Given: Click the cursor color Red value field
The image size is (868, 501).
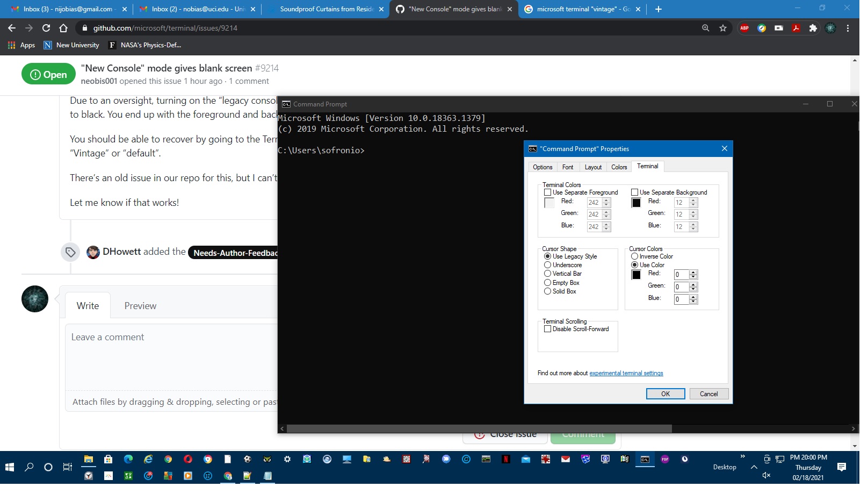Looking at the screenshot, I should (x=682, y=275).
